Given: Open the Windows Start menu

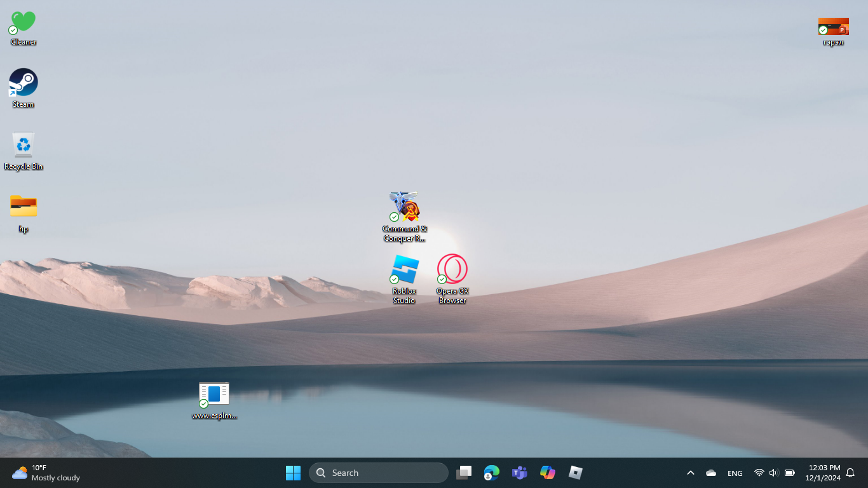Looking at the screenshot, I should [x=293, y=473].
